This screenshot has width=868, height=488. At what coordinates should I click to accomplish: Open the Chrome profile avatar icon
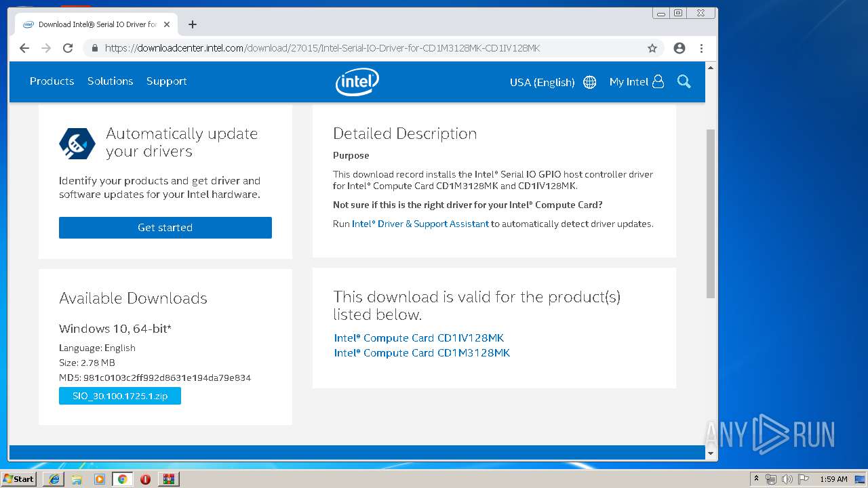(679, 48)
